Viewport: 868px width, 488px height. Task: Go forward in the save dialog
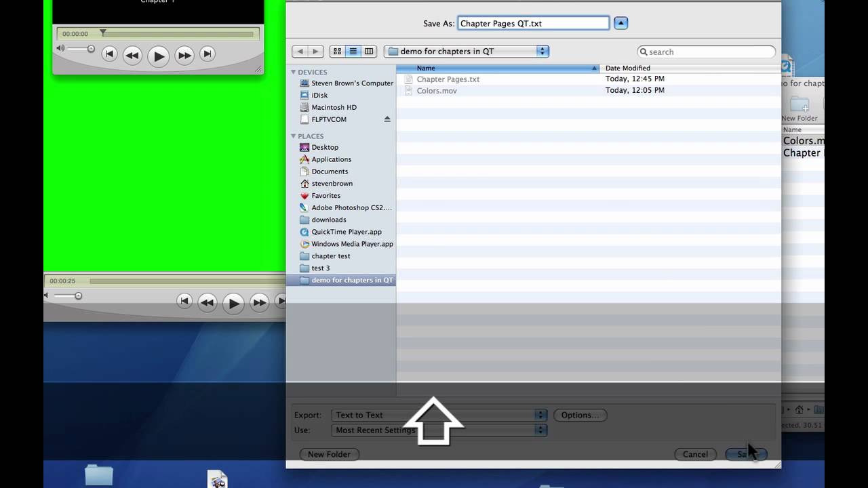click(x=315, y=52)
